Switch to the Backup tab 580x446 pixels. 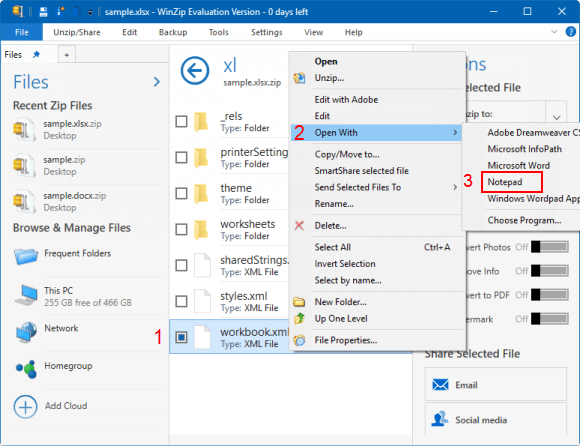(173, 32)
